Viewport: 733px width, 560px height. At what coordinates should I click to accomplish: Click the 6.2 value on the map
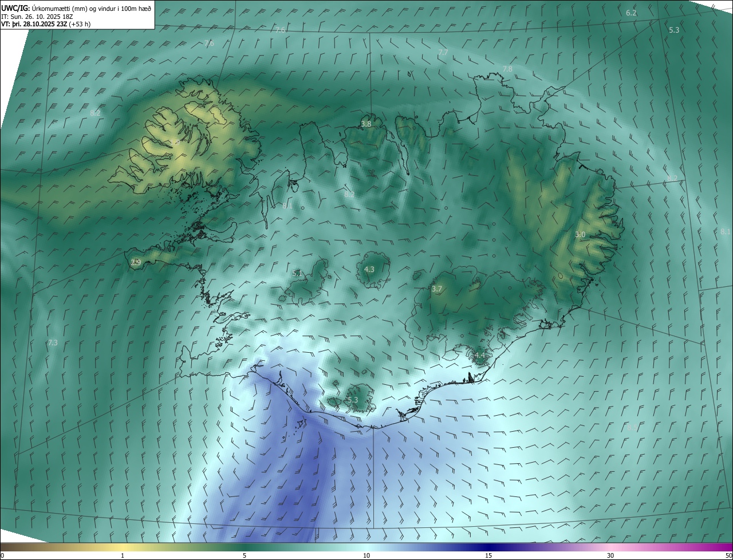pyautogui.click(x=631, y=13)
